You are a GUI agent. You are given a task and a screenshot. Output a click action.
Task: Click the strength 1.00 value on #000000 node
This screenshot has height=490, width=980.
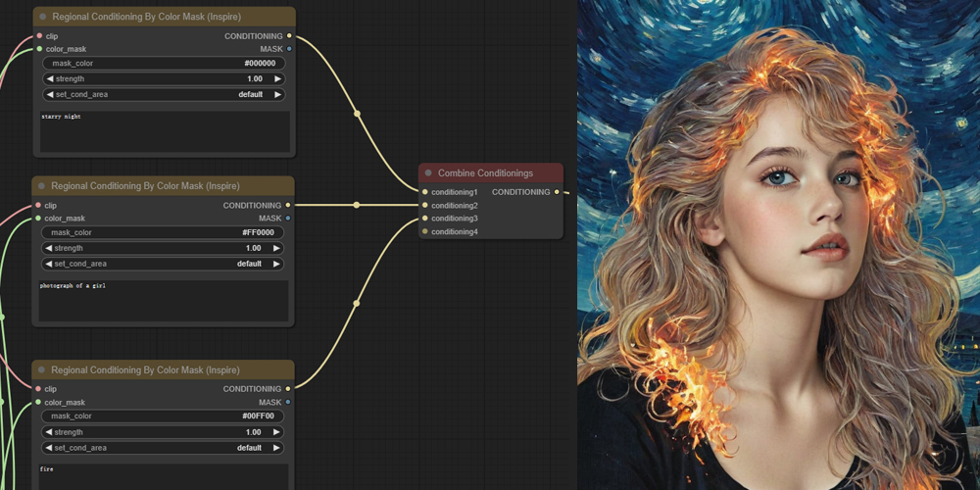point(255,78)
